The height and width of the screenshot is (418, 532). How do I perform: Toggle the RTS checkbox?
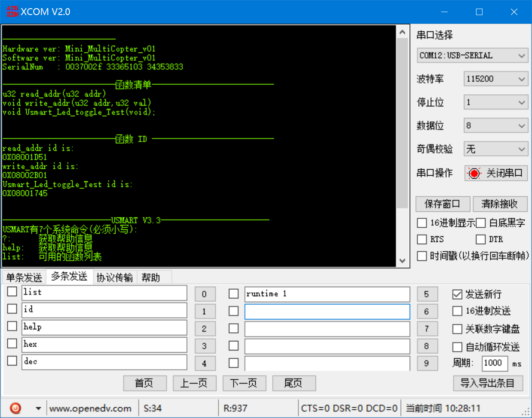point(422,239)
